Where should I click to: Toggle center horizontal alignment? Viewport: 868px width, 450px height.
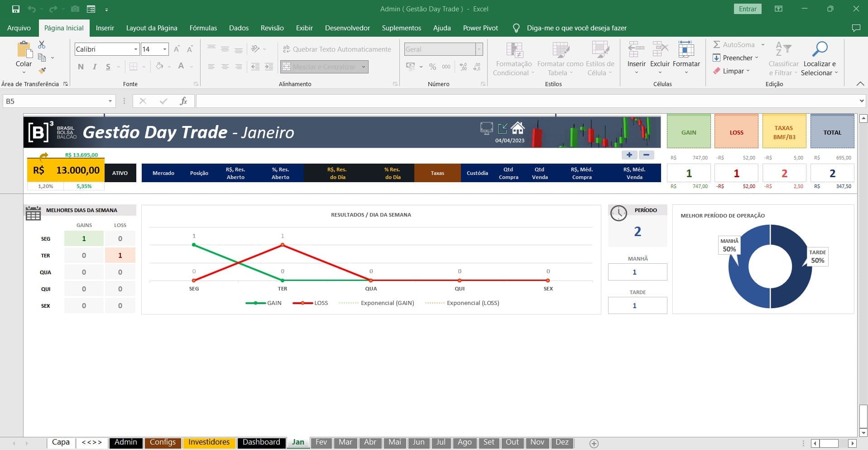point(225,67)
